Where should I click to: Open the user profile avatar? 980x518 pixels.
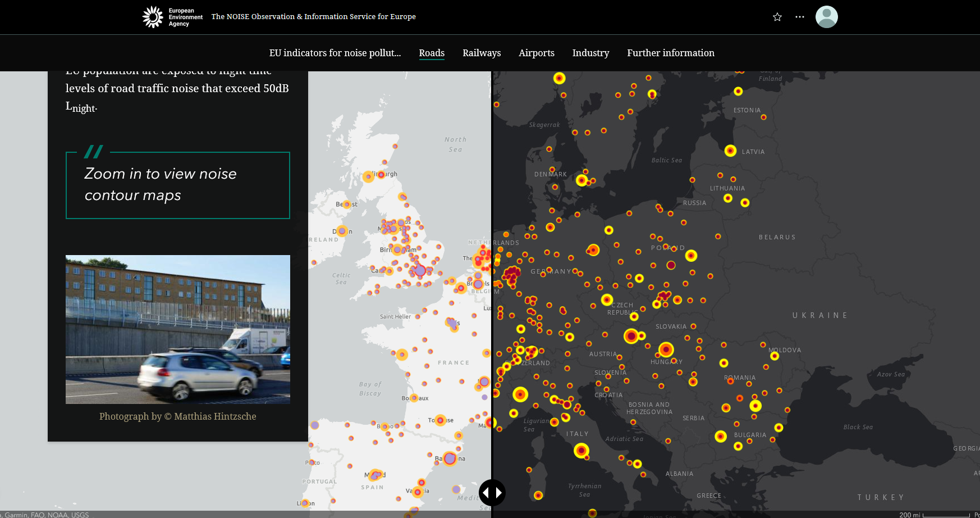point(827,17)
